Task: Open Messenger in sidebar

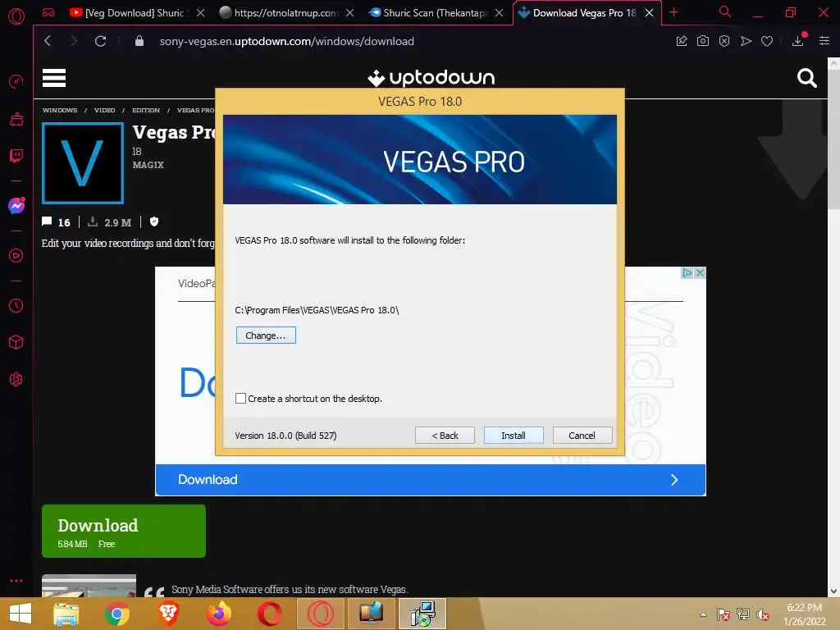Action: tap(16, 205)
